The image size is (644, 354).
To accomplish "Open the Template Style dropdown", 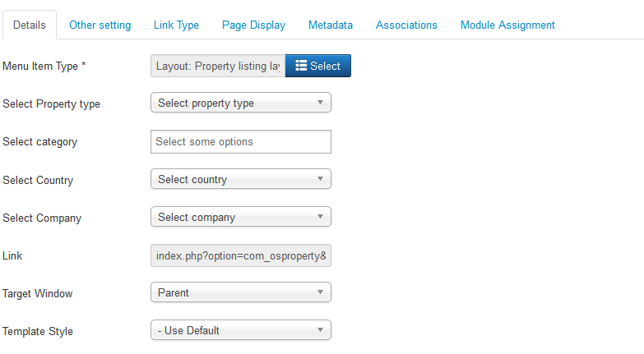I will pyautogui.click(x=241, y=330).
